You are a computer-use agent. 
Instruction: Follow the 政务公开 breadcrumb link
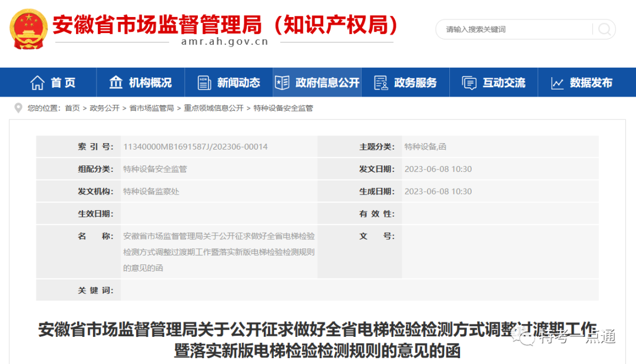pos(104,108)
